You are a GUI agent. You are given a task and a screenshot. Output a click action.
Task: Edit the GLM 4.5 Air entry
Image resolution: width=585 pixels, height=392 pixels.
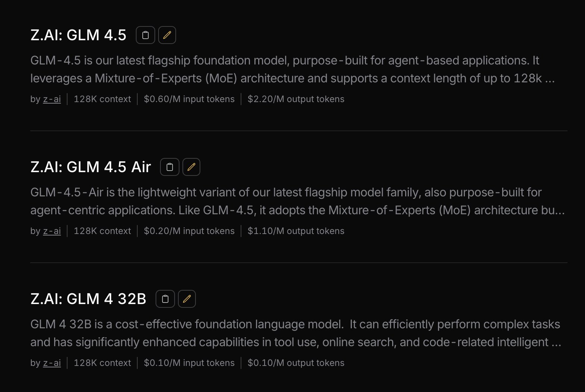191,167
